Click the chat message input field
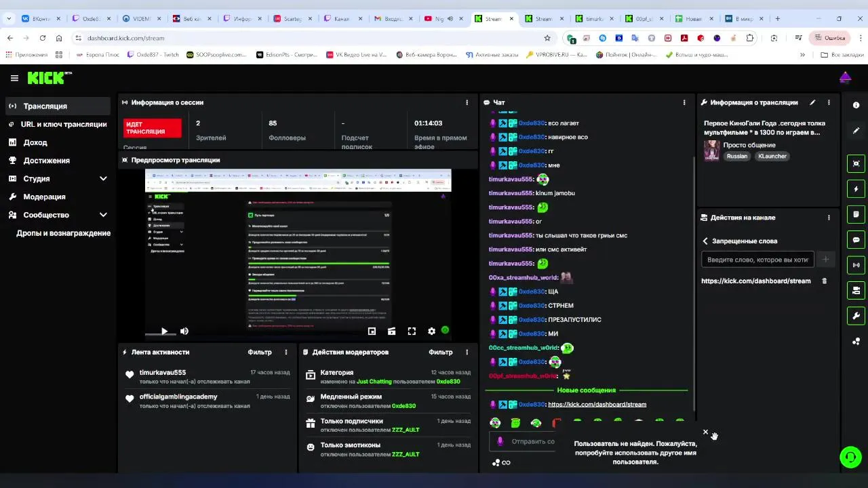This screenshot has width=868, height=488. coord(524,442)
